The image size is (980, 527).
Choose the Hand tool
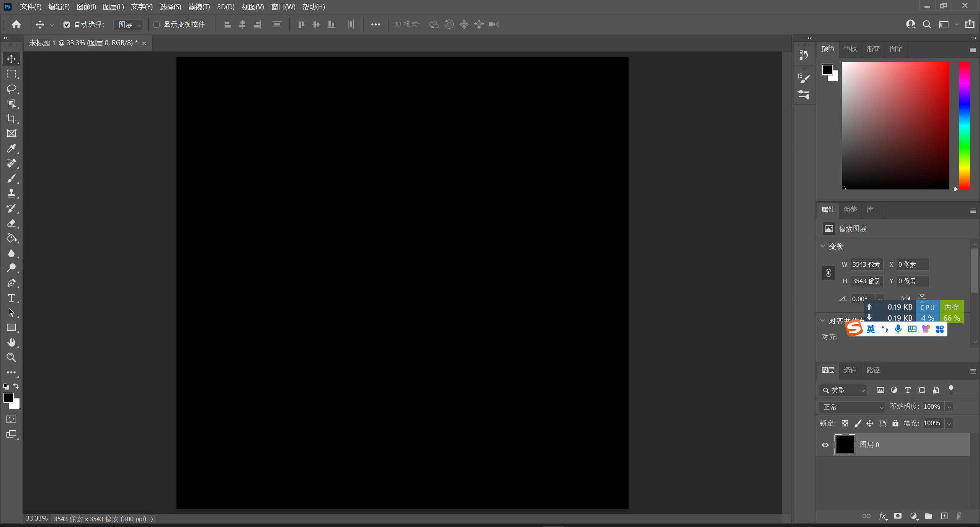(x=11, y=342)
